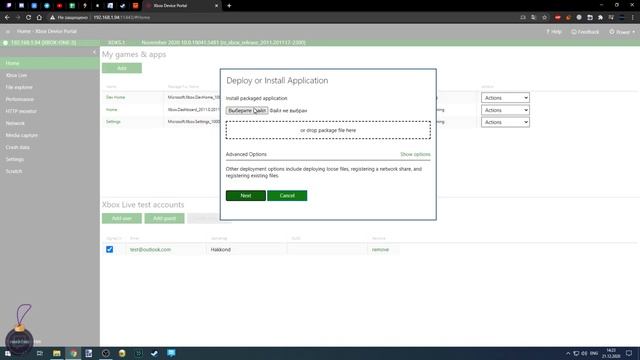
Task: Click the Add guest button
Action: click(x=164, y=218)
